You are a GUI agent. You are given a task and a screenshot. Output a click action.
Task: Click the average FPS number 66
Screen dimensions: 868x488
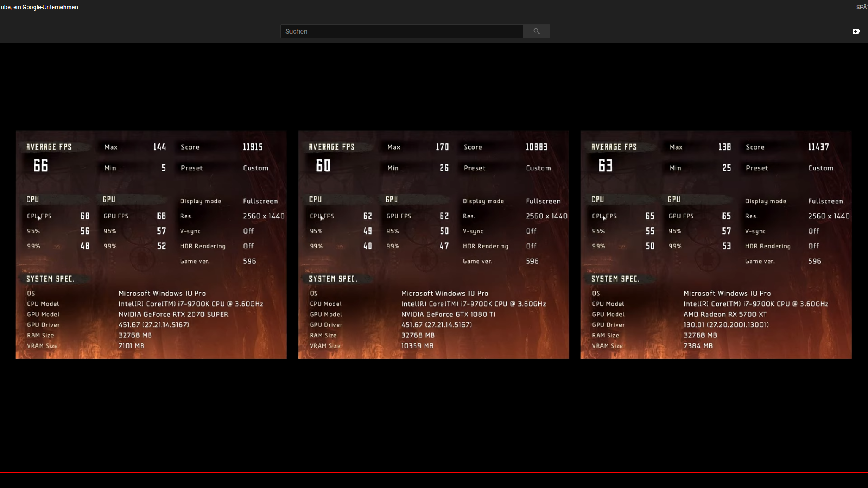pyautogui.click(x=41, y=165)
